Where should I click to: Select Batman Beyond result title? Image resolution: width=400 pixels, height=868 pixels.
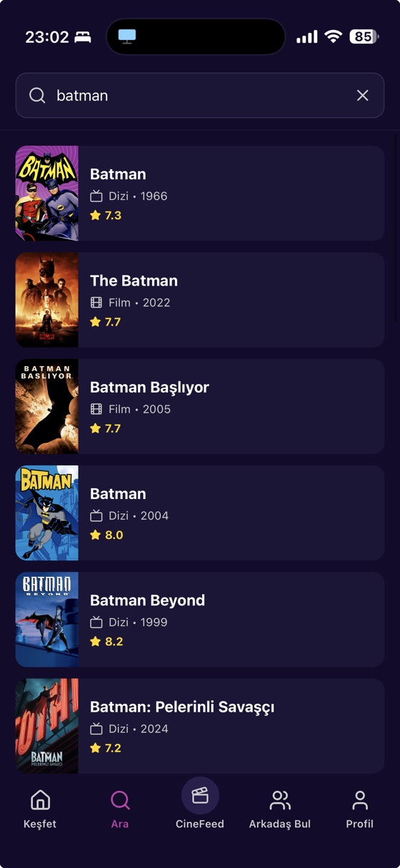coord(147,600)
